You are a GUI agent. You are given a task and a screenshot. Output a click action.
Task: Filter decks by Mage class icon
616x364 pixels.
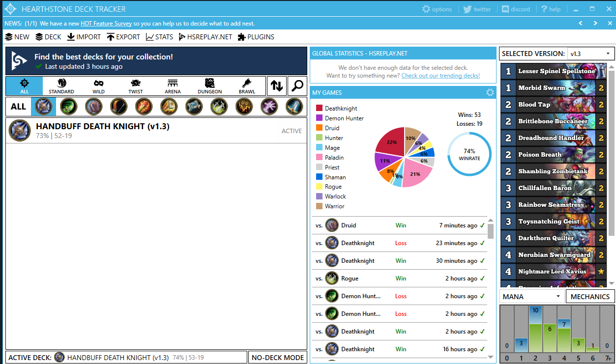[x=144, y=106]
